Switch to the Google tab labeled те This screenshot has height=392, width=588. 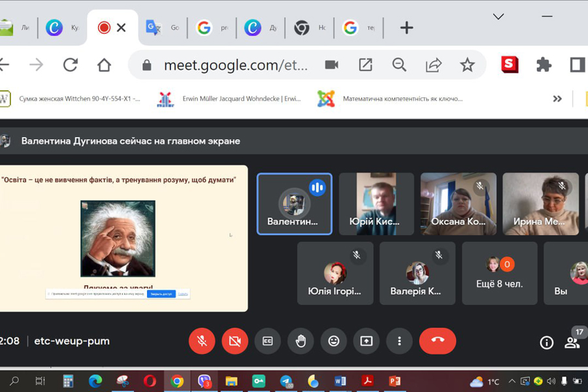tap(359, 27)
